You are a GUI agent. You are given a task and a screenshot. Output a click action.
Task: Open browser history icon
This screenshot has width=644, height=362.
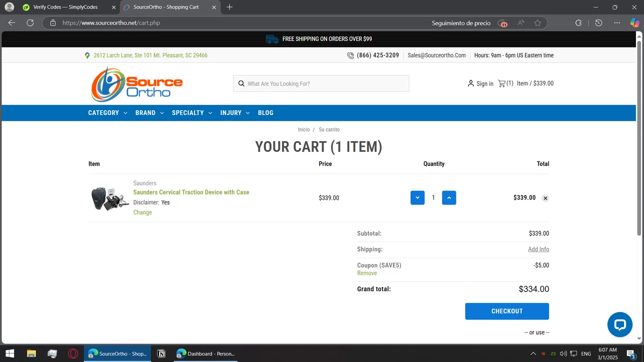click(x=598, y=23)
